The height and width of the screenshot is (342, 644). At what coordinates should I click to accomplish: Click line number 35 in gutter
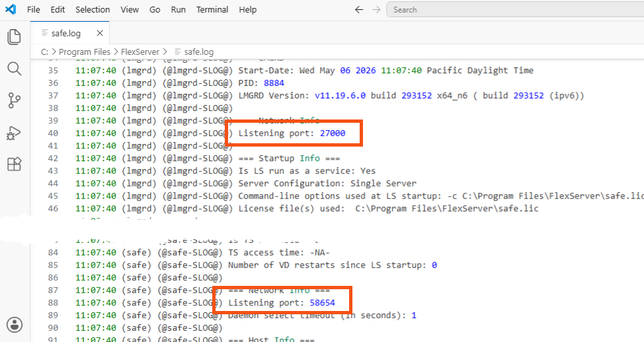pos(53,71)
